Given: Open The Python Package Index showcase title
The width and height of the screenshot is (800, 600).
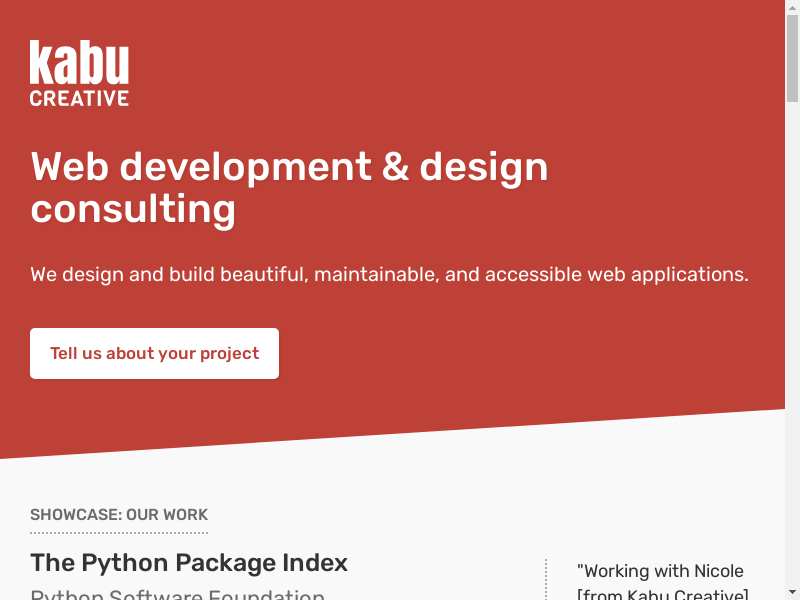Looking at the screenshot, I should click(189, 563).
